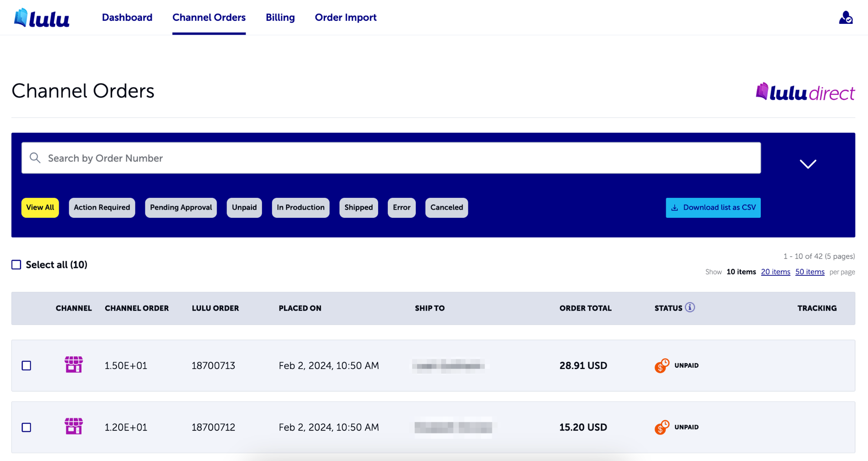Show Shipped orders filter
This screenshot has height=461, width=868.
coord(358,207)
